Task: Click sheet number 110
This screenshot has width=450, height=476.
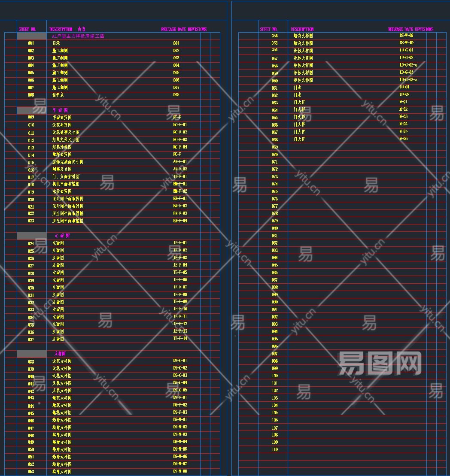Action: click(x=275, y=449)
